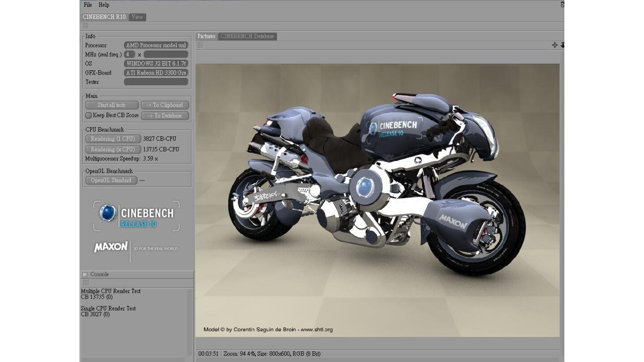Viewport: 644px width, 362px height.
Task: Click the Processor name field
Action: [x=156, y=45]
